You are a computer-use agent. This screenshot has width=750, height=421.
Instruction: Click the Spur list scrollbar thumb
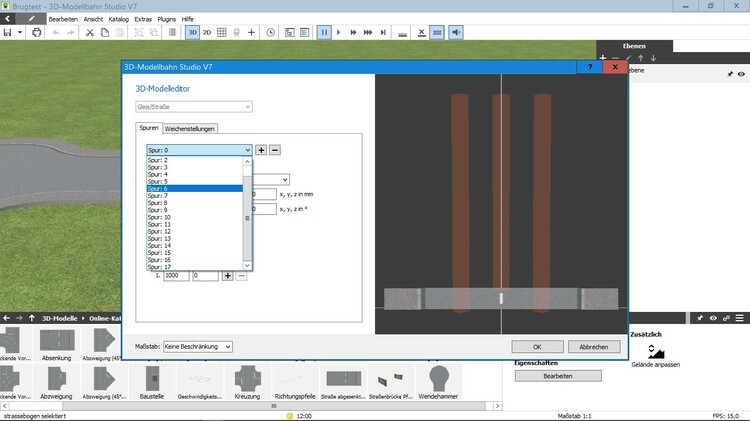[x=247, y=218]
